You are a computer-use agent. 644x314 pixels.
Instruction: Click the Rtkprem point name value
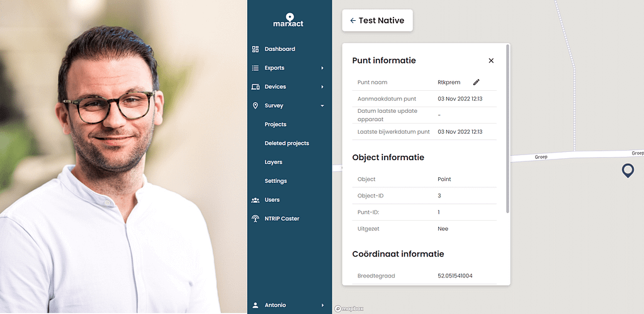click(449, 83)
